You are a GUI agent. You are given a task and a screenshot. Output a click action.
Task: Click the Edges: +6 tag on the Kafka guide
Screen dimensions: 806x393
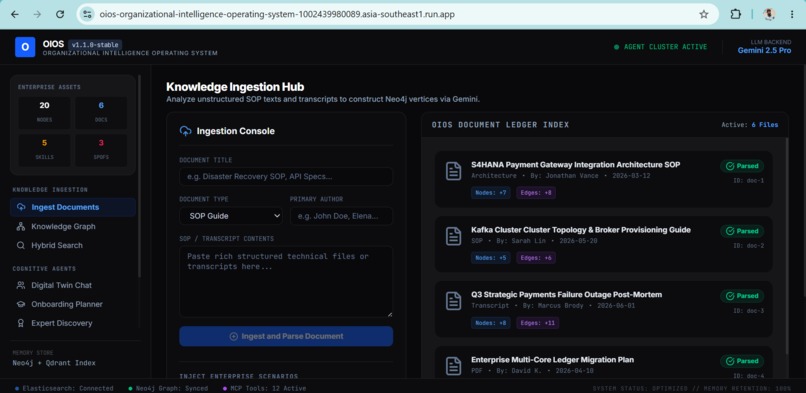point(536,258)
